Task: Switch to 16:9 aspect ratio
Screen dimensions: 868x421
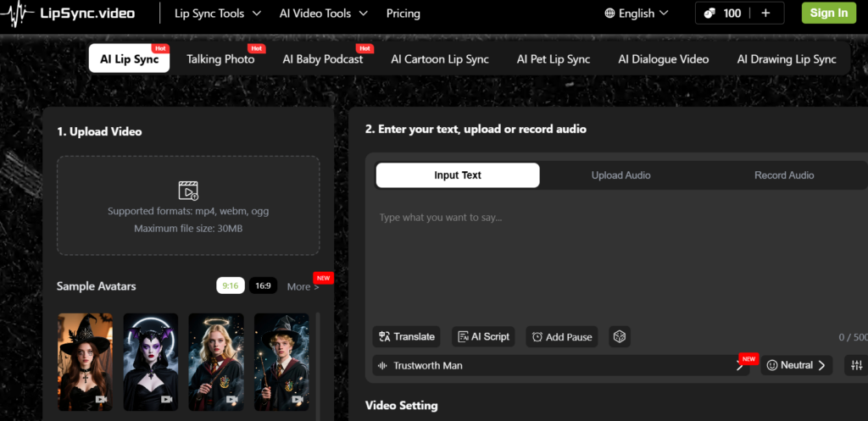Action: click(263, 286)
